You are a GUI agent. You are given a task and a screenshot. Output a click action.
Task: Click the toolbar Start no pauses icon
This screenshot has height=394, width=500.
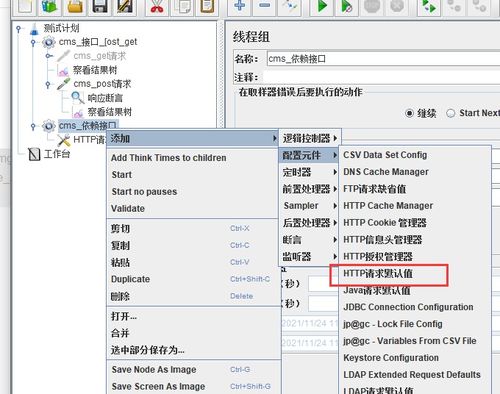tap(347, 6)
